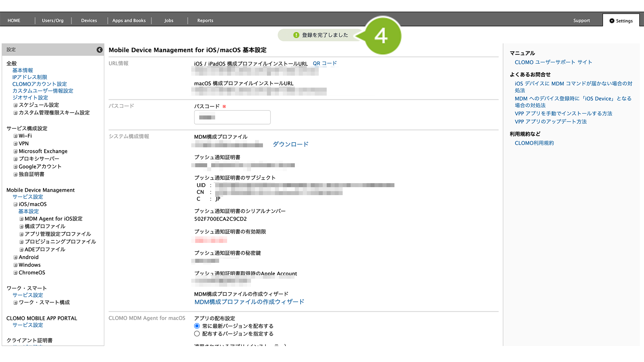Open the QR コード link
The height and width of the screenshot is (362, 644).
pyautogui.click(x=325, y=63)
